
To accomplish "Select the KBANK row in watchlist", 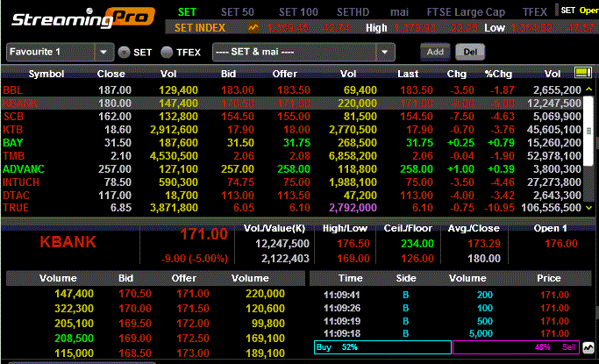I will pyautogui.click(x=292, y=103).
